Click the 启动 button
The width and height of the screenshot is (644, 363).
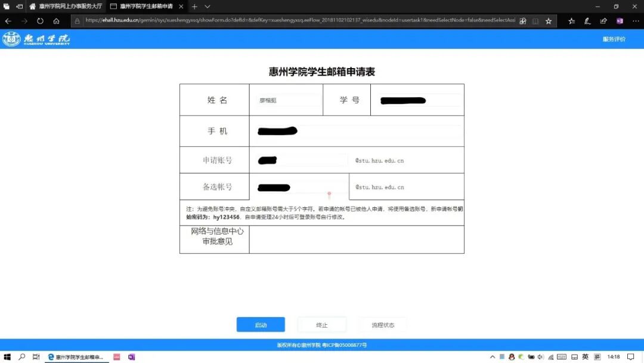(x=261, y=325)
